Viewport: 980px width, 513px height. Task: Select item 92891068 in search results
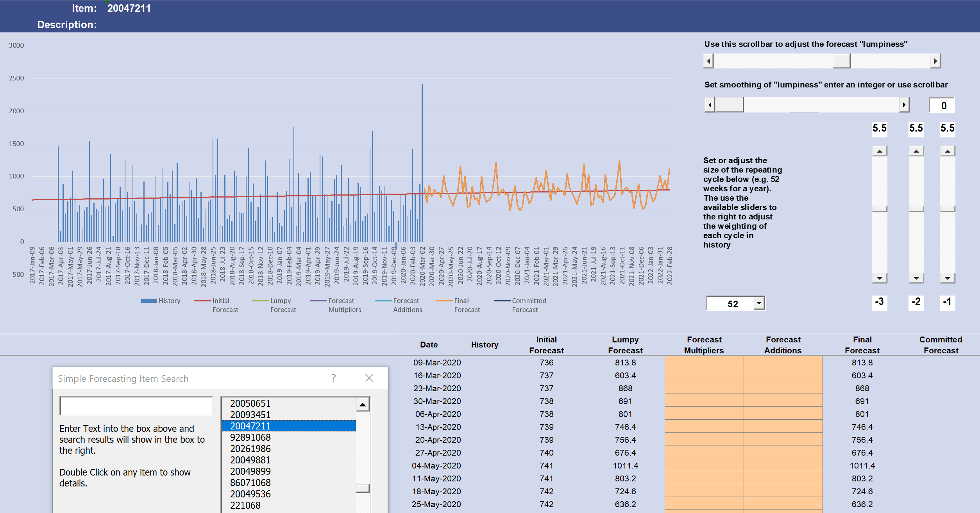pos(250,437)
